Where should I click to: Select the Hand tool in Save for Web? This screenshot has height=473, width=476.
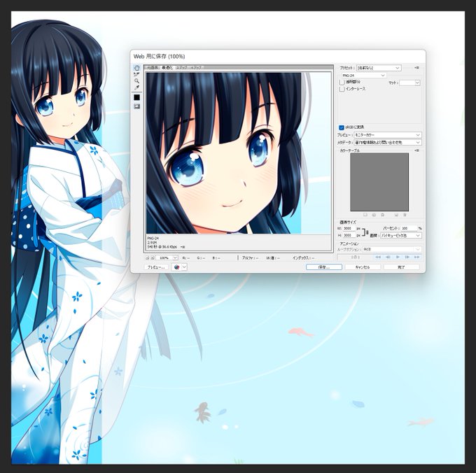pos(137,68)
